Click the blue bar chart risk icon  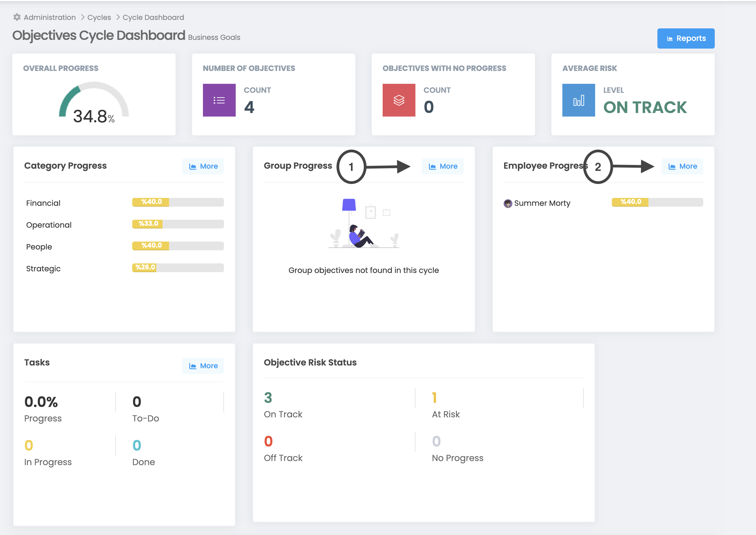click(578, 100)
